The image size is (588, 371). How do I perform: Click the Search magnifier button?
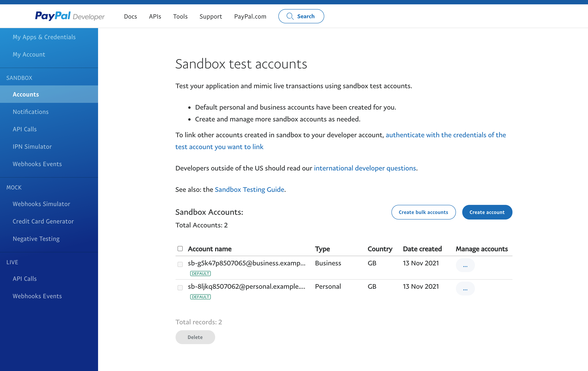[x=301, y=16]
